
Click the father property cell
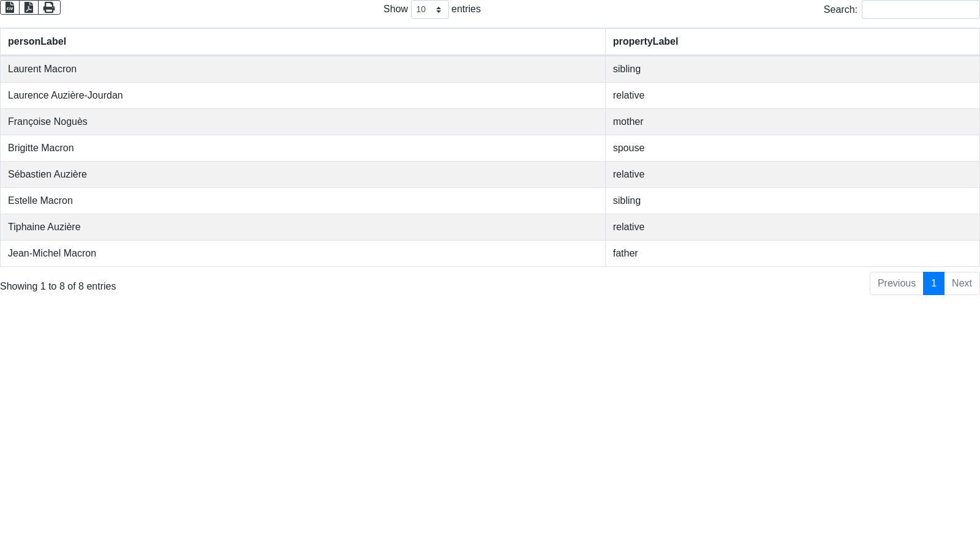click(x=625, y=253)
